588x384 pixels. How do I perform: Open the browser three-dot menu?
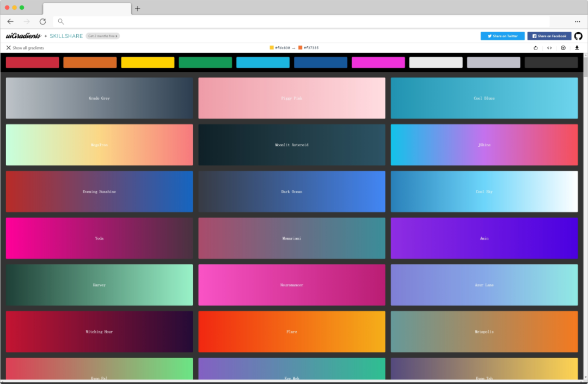click(578, 22)
